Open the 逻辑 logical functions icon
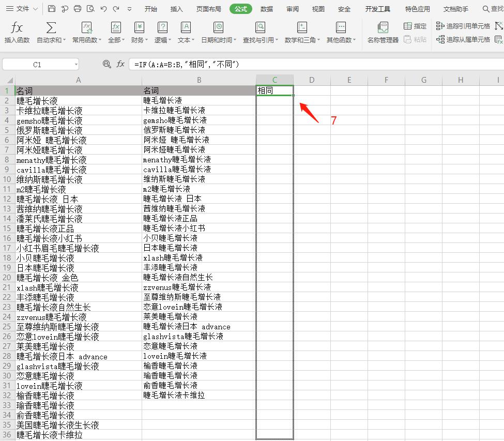 click(163, 27)
